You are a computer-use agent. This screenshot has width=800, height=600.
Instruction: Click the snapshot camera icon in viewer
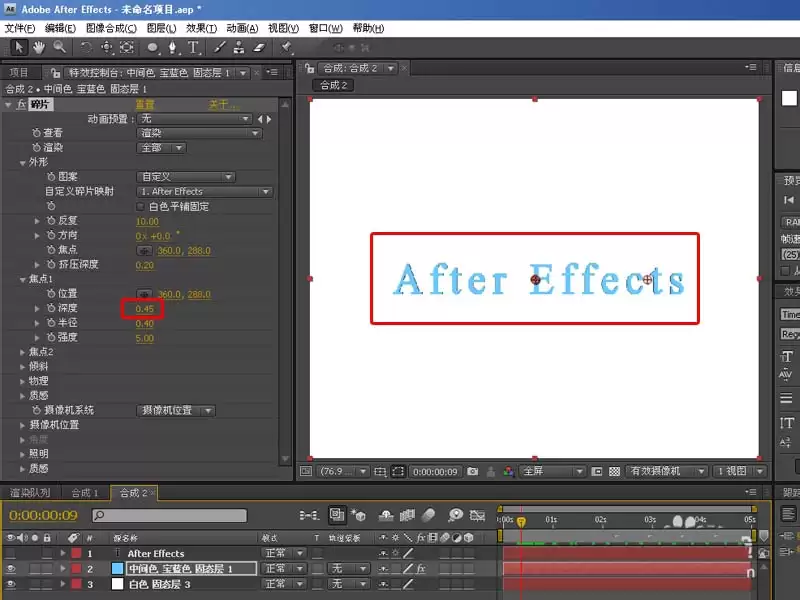pyautogui.click(x=472, y=471)
